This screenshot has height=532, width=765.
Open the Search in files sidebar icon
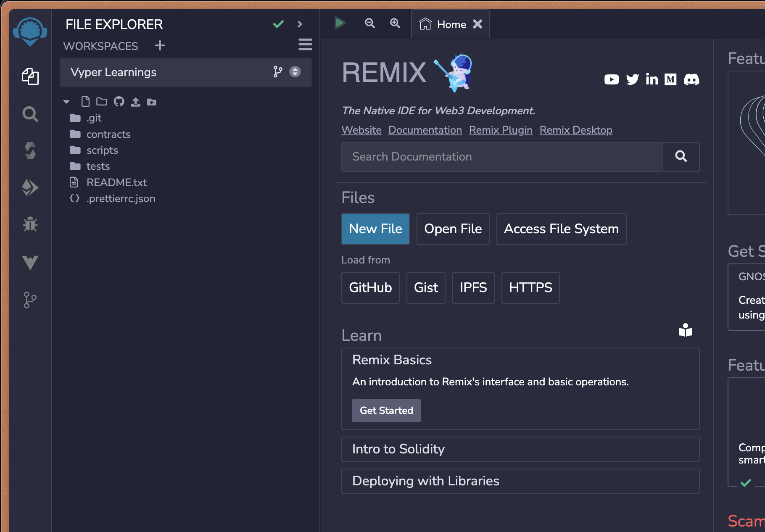point(30,114)
